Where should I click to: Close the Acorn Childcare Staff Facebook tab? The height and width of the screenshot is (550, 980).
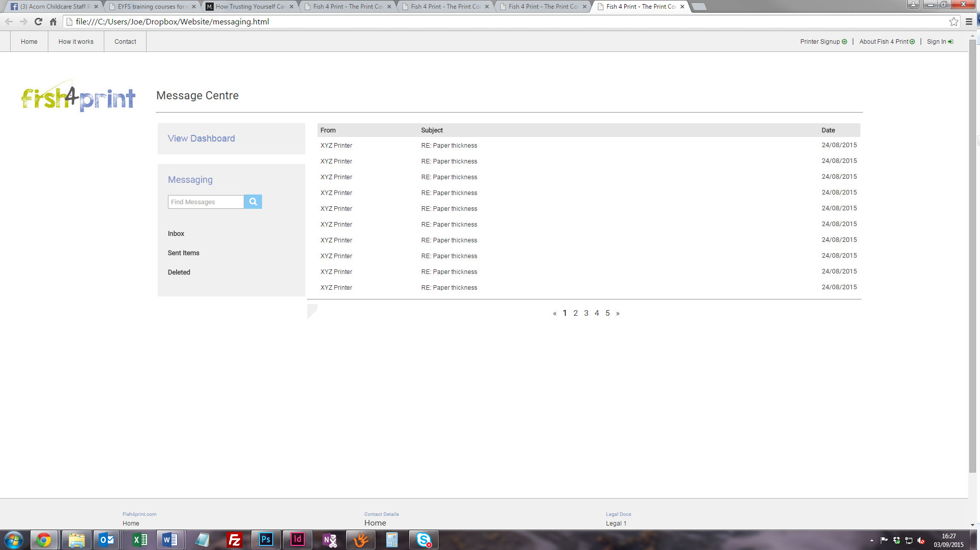click(x=96, y=7)
